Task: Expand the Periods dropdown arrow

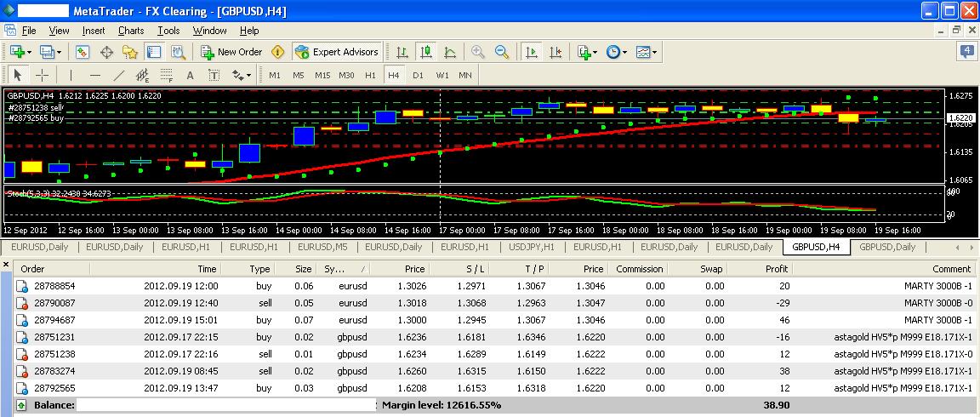Action: (x=624, y=53)
